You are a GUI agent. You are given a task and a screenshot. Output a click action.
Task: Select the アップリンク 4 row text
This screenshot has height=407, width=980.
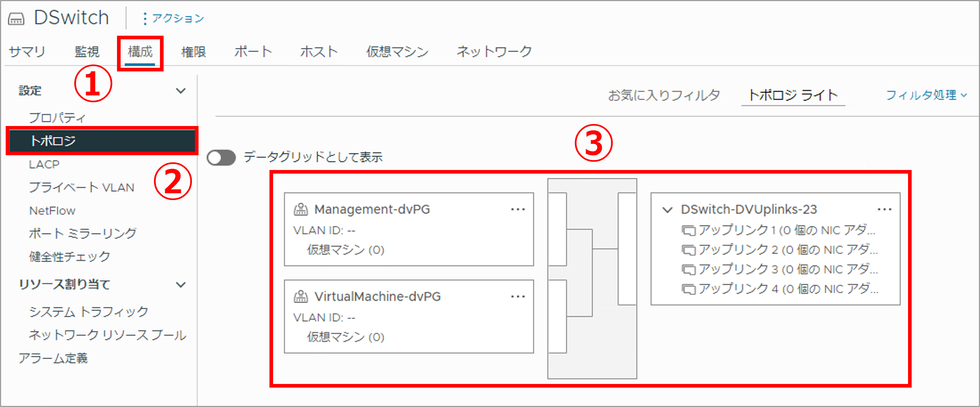point(788,289)
